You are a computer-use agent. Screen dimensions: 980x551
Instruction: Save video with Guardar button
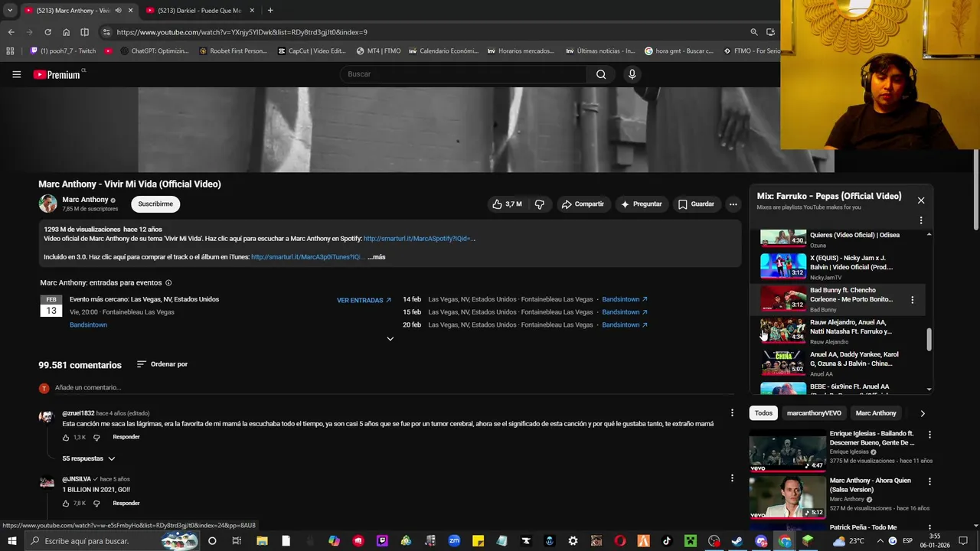[696, 204]
